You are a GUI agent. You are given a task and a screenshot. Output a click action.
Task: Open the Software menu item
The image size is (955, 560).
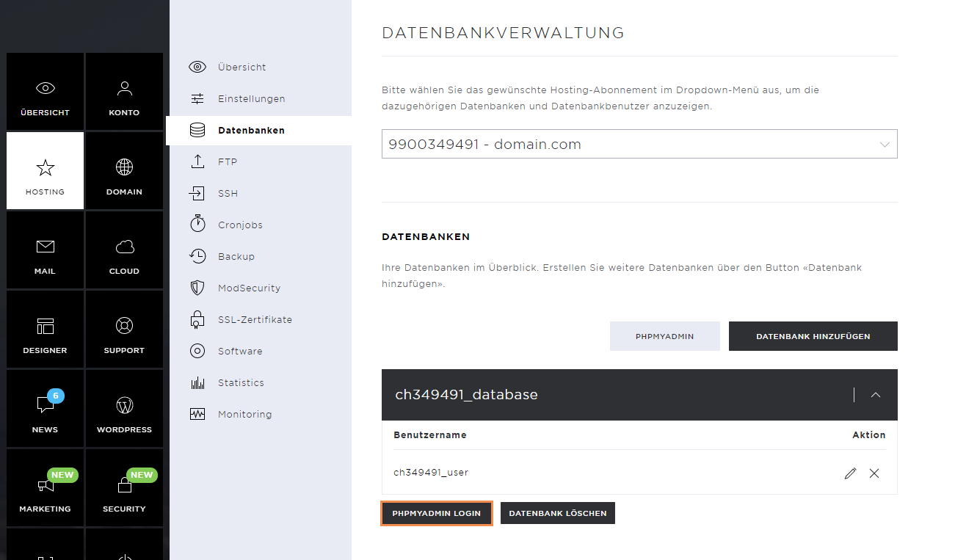(240, 351)
